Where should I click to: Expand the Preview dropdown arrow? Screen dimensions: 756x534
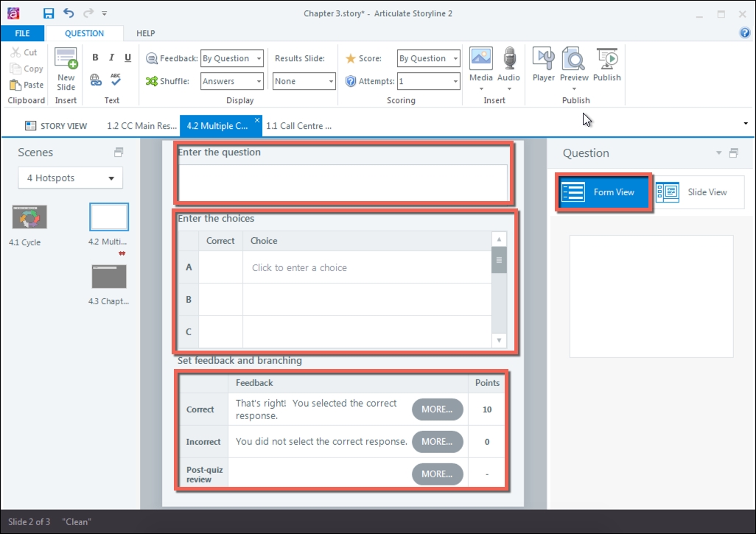(574, 88)
